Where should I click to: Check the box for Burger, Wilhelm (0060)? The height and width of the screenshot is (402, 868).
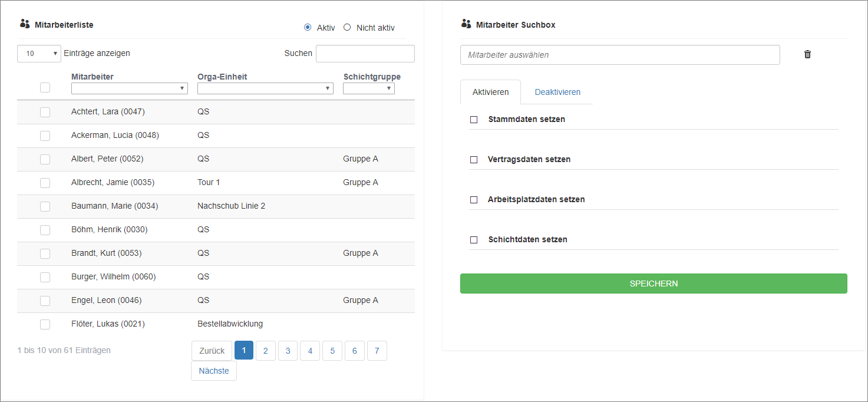coord(45,277)
